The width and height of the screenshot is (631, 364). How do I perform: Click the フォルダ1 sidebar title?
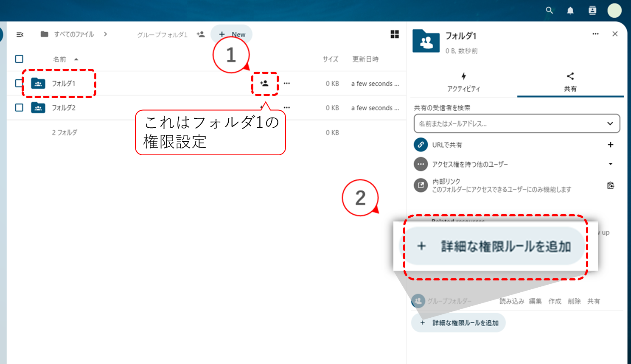point(461,36)
